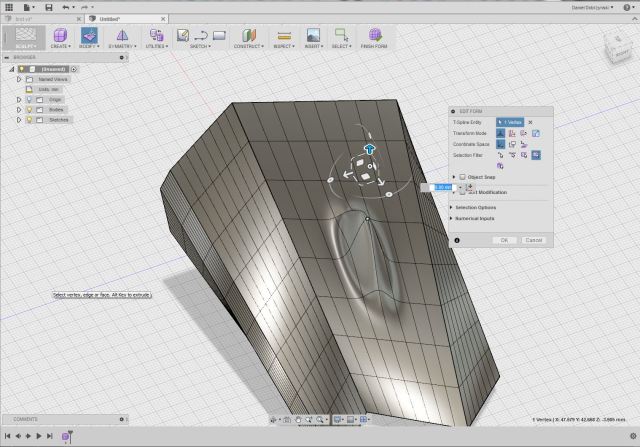The image size is (640, 447).
Task: Collapse the Browser panel
Action: point(6,58)
